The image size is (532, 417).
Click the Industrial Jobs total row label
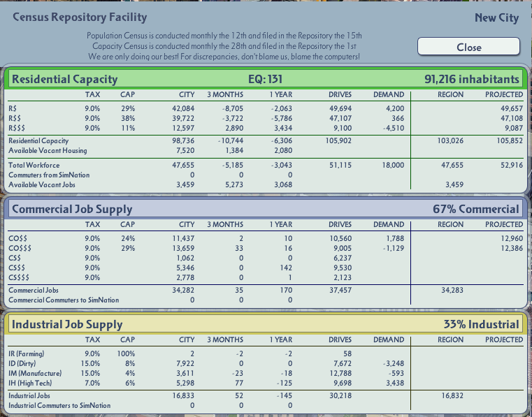coord(29,395)
